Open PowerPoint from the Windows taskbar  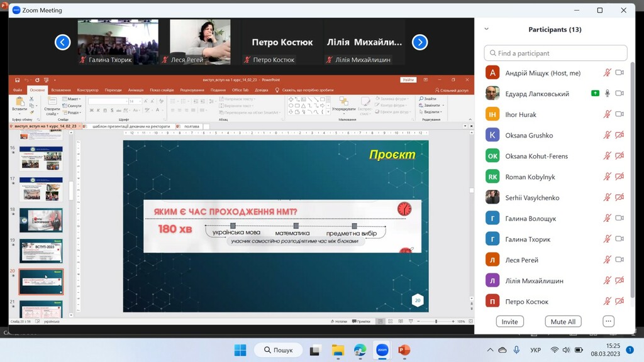404,350
